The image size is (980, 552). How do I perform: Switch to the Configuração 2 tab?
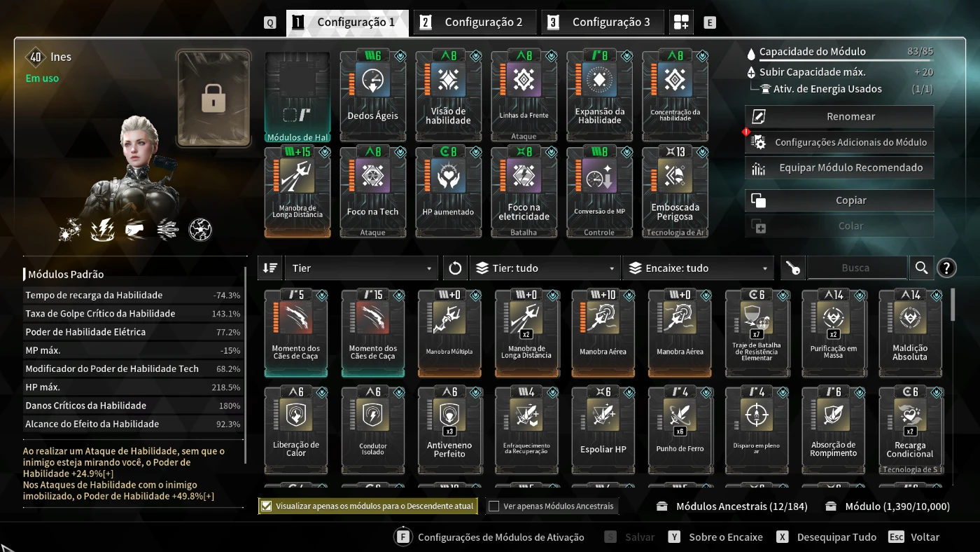coord(475,22)
